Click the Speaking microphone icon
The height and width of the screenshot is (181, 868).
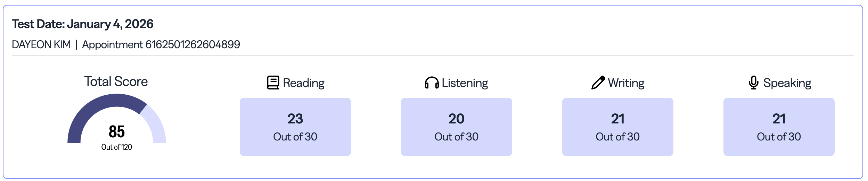tap(753, 83)
